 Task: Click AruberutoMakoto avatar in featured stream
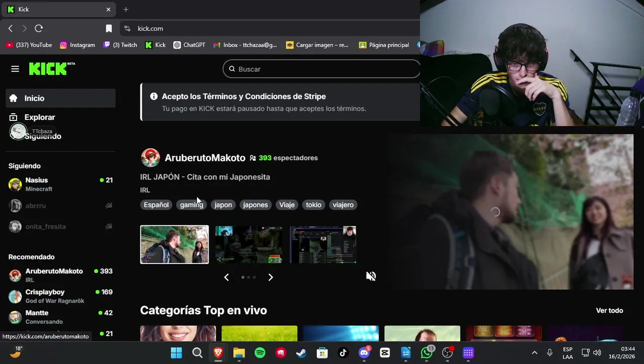(150, 158)
